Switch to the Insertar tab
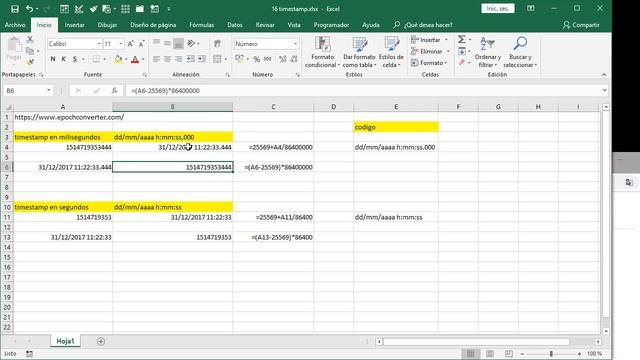Viewport: 640px width, 360px height. coord(75,25)
